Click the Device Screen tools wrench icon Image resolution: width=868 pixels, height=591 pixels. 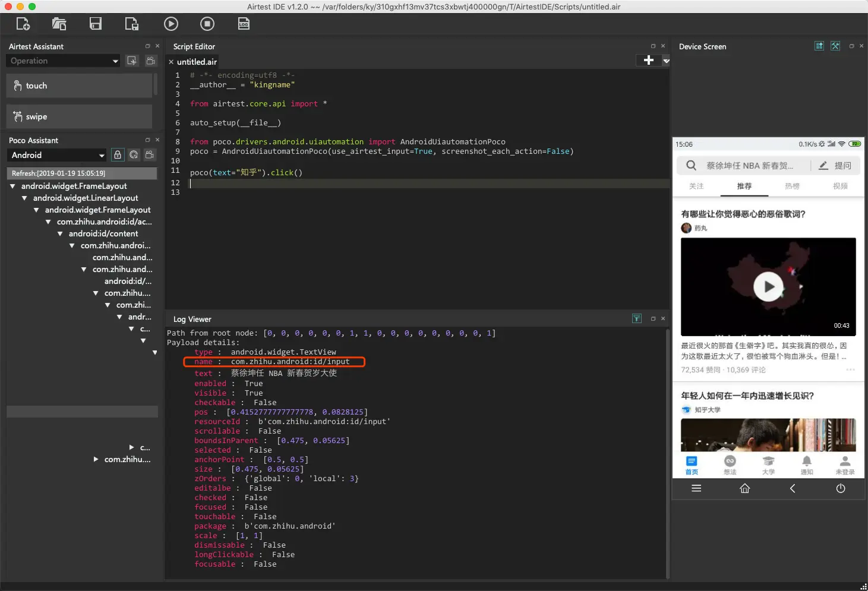coord(835,46)
